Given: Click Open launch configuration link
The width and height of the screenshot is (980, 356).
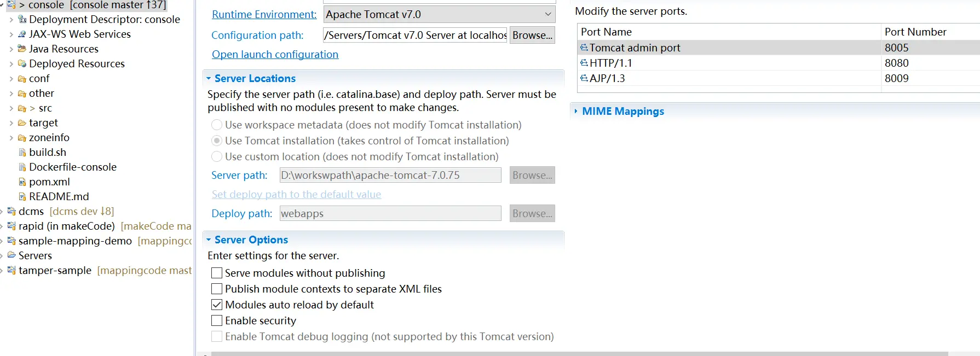Looking at the screenshot, I should coord(275,54).
